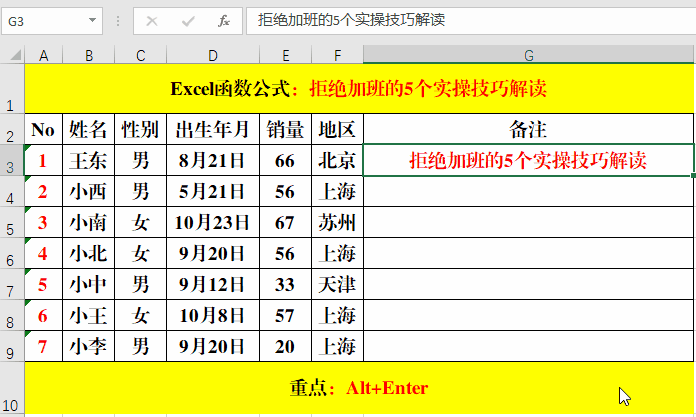The height and width of the screenshot is (417, 696).
Task: Click the sales cell '66'
Action: [285, 160]
